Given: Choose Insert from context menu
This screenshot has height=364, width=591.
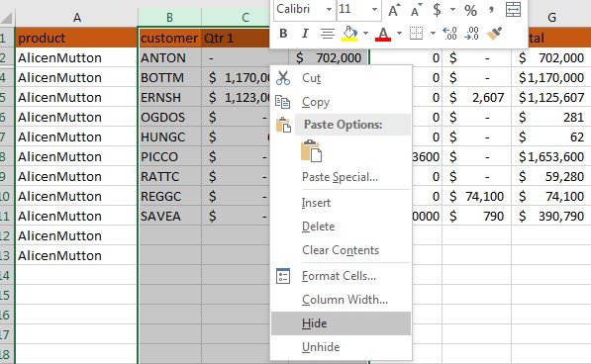Looking at the screenshot, I should (x=342, y=203).
